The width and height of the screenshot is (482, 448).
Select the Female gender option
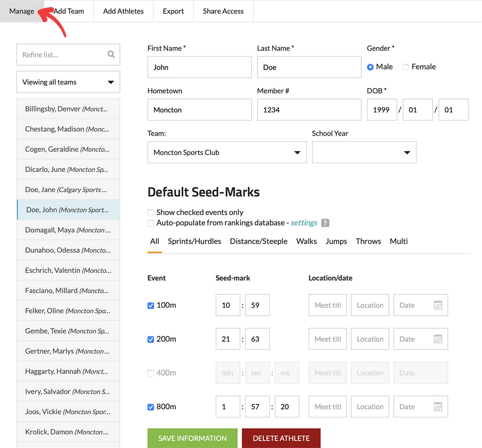406,67
